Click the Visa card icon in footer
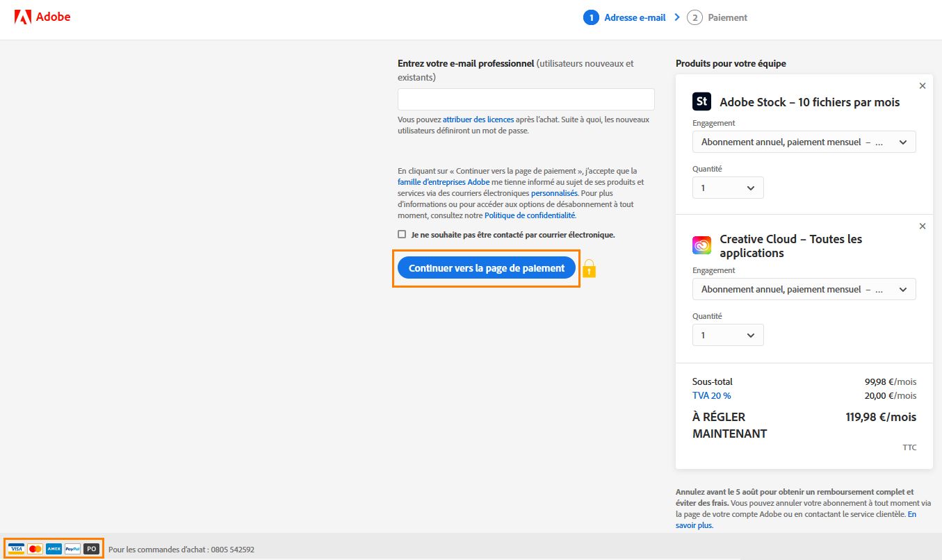 pyautogui.click(x=16, y=549)
